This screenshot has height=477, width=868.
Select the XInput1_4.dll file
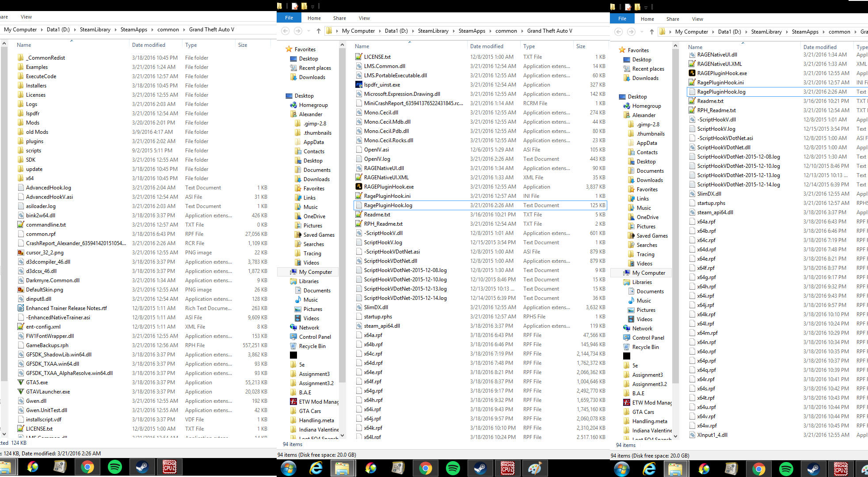712,435
